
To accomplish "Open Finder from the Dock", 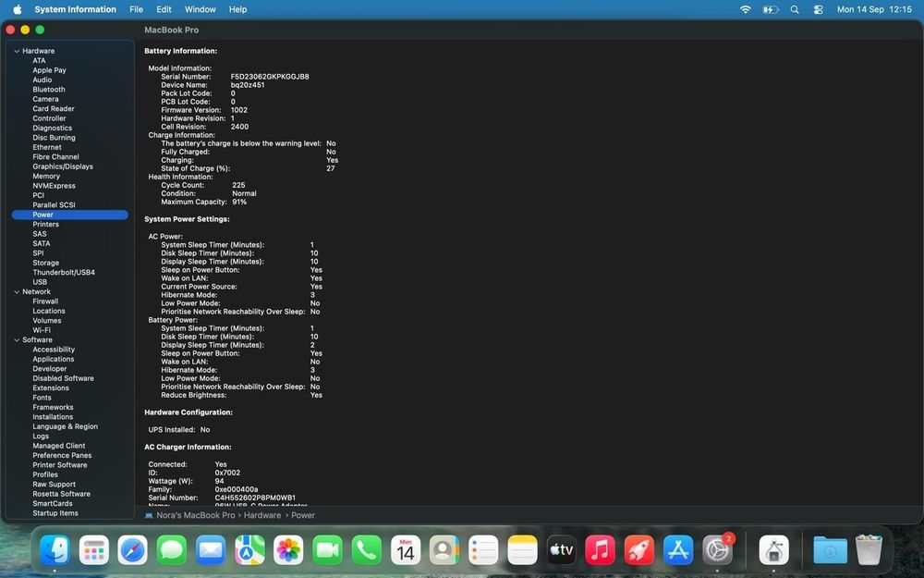I will coord(55,549).
